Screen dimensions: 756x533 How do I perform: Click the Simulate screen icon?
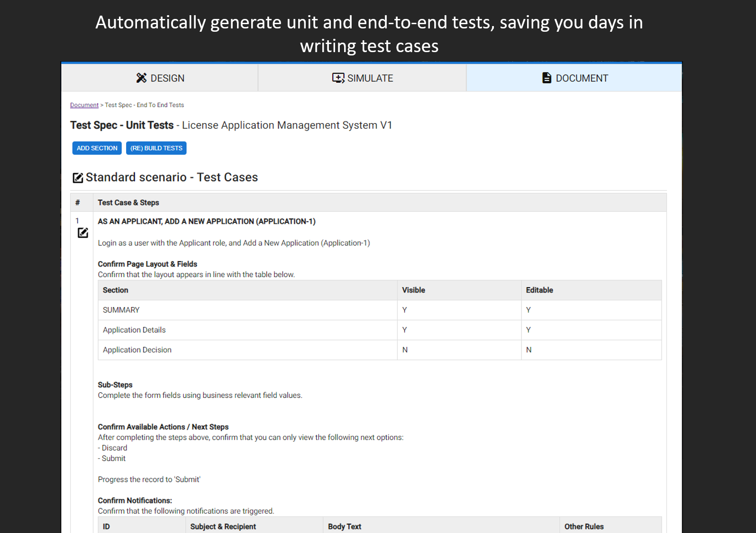pyautogui.click(x=338, y=78)
